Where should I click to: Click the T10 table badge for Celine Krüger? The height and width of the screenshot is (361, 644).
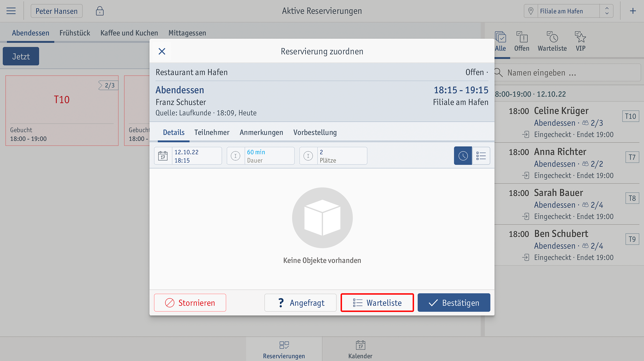click(631, 116)
